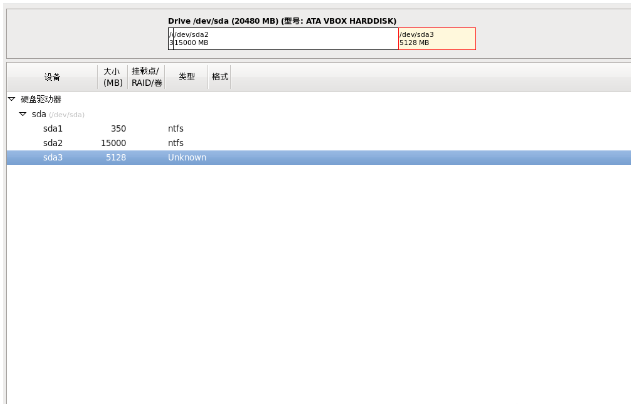Viewport: 635px width, 404px height.
Task: Click the 挂载点/RAID/卷 column header
Action: (x=146, y=77)
